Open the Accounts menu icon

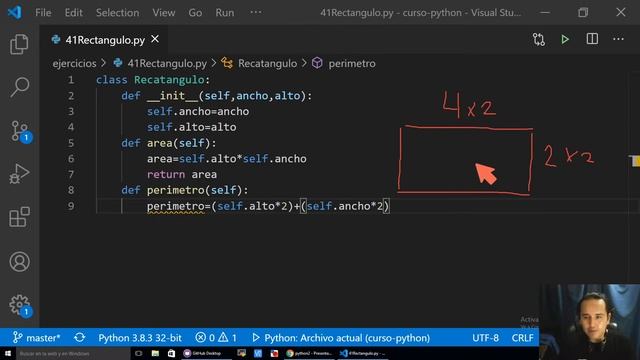click(19, 262)
